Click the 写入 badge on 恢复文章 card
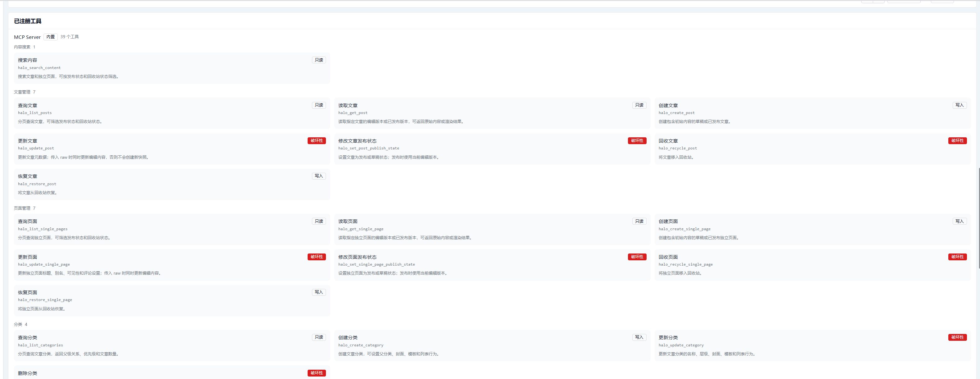The image size is (980, 379). 319,176
